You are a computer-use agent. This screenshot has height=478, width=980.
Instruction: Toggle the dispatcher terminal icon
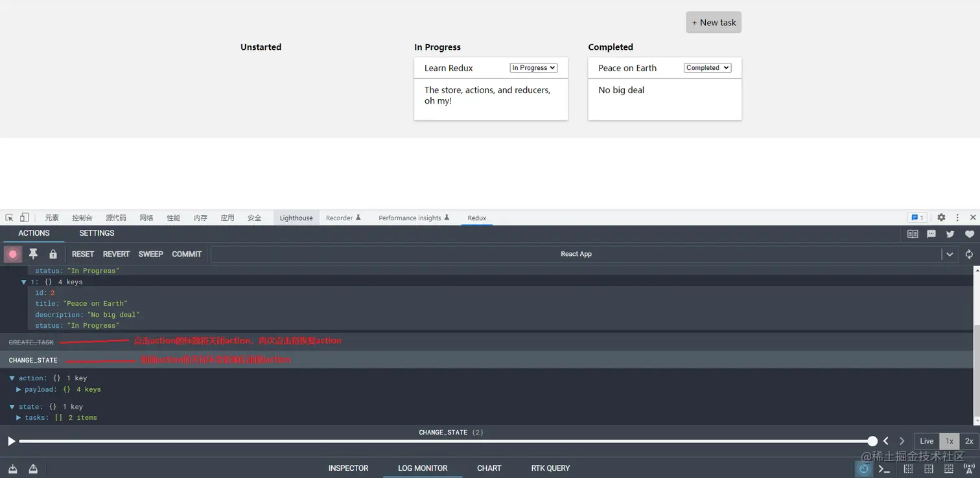coord(884,469)
